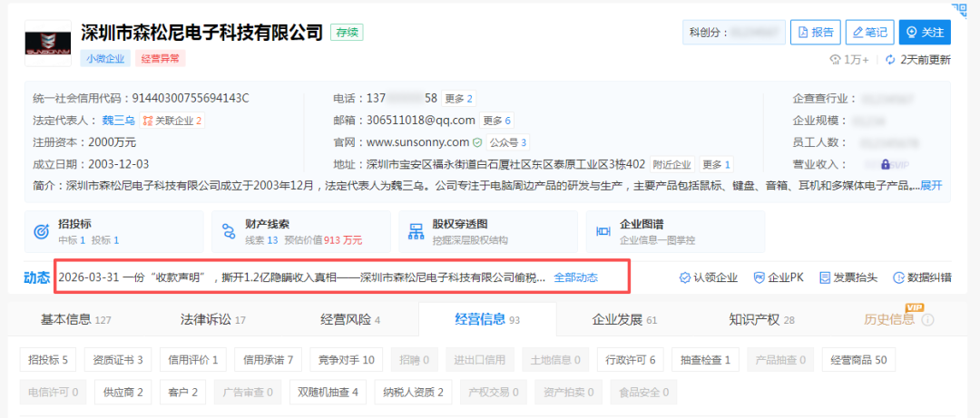Image resolution: width=980 pixels, height=418 pixels.
Task: Click estimated value 913 万元
Action: tap(342, 240)
